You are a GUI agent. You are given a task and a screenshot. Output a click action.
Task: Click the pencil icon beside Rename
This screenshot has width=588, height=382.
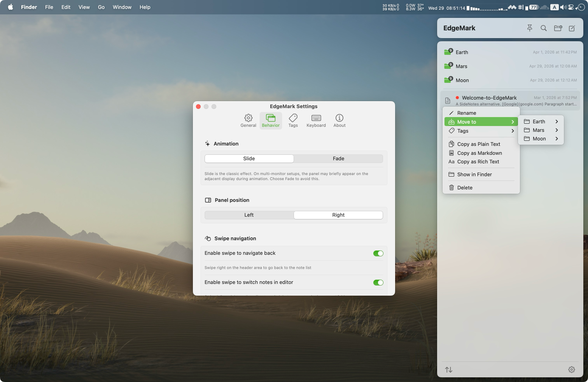coord(451,113)
